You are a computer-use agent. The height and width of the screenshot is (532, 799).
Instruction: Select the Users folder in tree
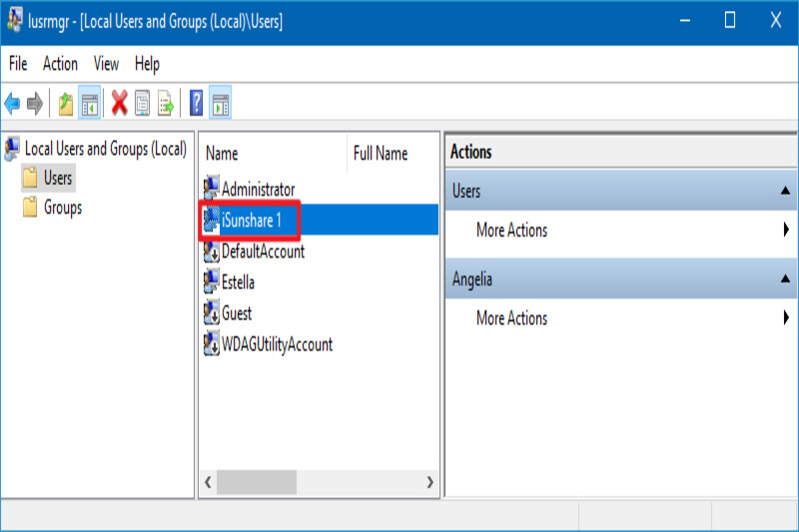(57, 179)
